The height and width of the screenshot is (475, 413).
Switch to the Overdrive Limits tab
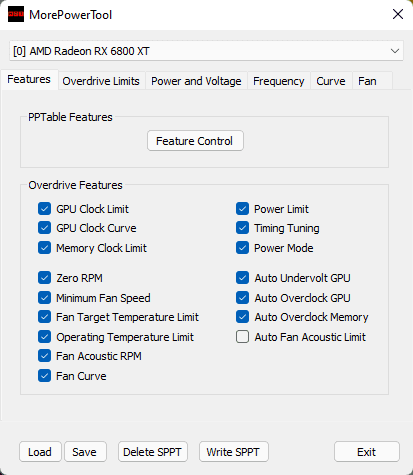point(101,81)
